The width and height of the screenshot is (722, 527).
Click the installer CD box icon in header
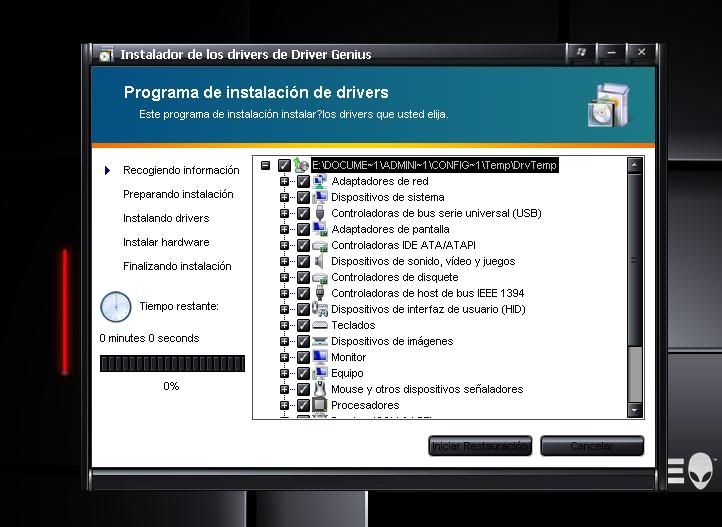[608, 105]
